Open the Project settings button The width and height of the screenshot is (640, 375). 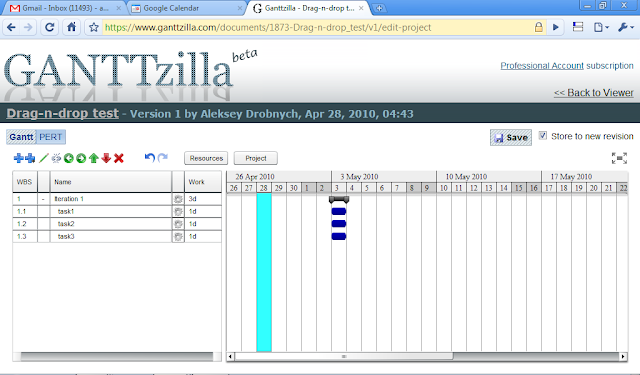tap(256, 158)
